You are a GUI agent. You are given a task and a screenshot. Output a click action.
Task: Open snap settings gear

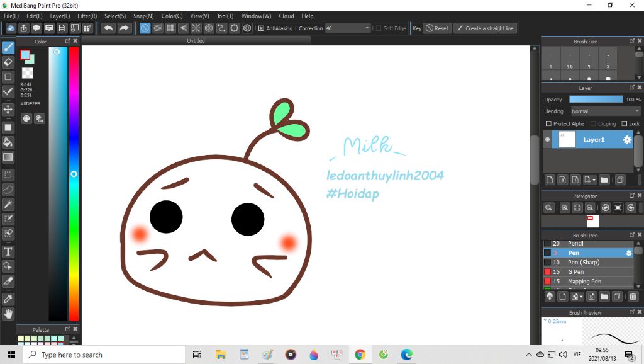click(x=247, y=28)
